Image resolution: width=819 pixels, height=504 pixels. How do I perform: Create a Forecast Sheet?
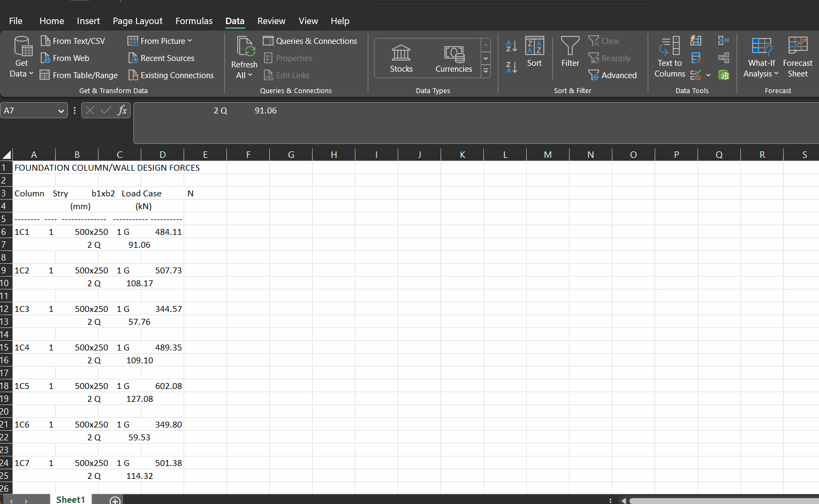tap(797, 57)
